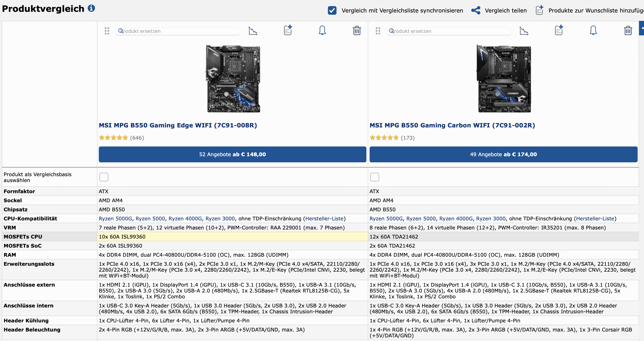Open price history chart for Gaming Edge

253,31
